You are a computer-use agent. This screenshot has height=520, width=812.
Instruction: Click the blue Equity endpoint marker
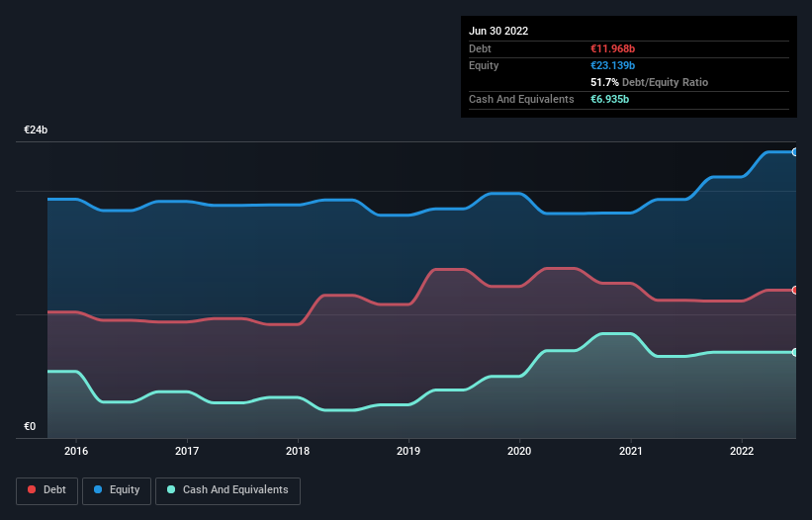click(x=795, y=152)
